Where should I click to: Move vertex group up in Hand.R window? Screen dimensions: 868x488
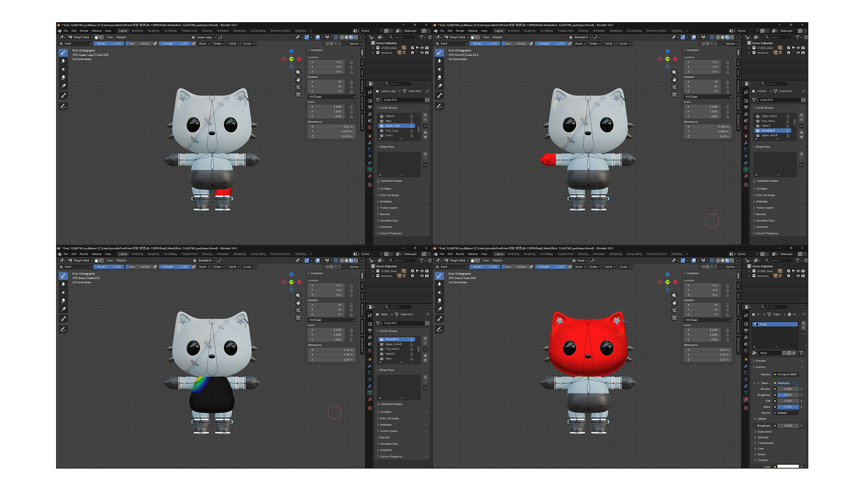pos(801,132)
